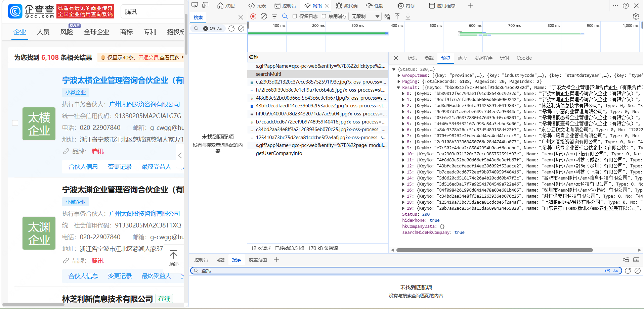Clear the network log

tap(264, 16)
